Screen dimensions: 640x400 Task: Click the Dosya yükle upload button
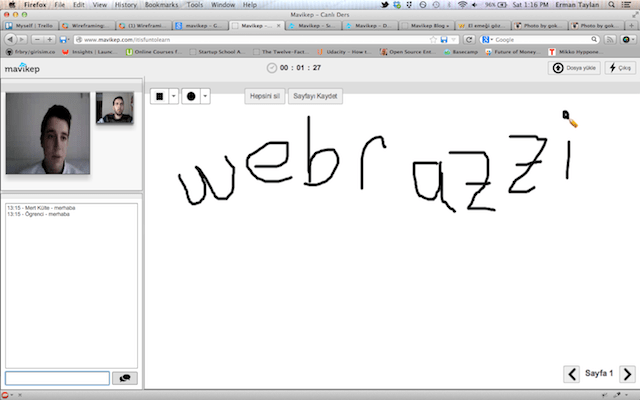click(x=575, y=68)
